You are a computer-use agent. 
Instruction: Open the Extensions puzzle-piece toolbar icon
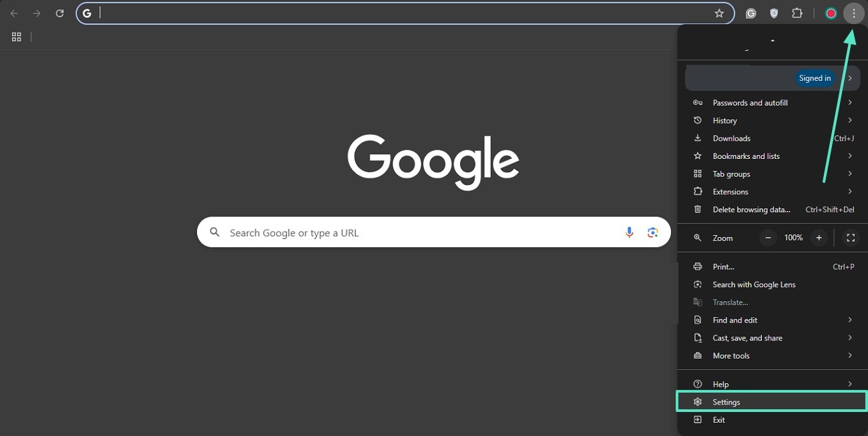(x=797, y=13)
